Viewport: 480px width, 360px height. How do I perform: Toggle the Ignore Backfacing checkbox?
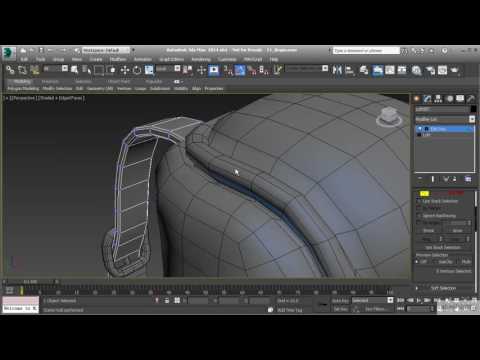coord(419,215)
